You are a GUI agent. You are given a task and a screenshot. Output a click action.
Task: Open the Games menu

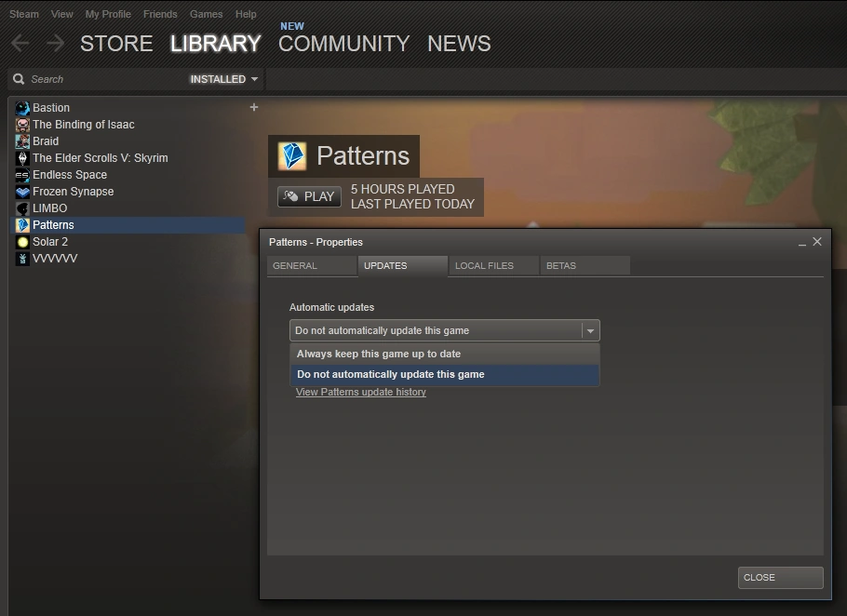[206, 13]
